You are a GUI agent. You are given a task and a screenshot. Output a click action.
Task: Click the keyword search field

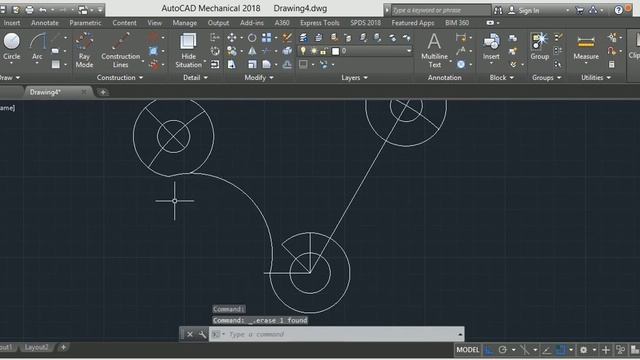pyautogui.click(x=441, y=10)
